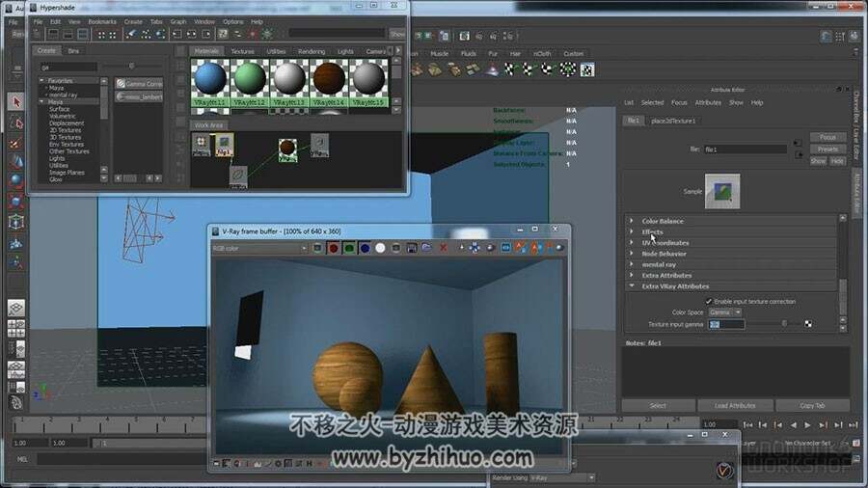Click file1 Sample swatch thumbnail
Viewport: 868px width, 488px height.
point(721,191)
